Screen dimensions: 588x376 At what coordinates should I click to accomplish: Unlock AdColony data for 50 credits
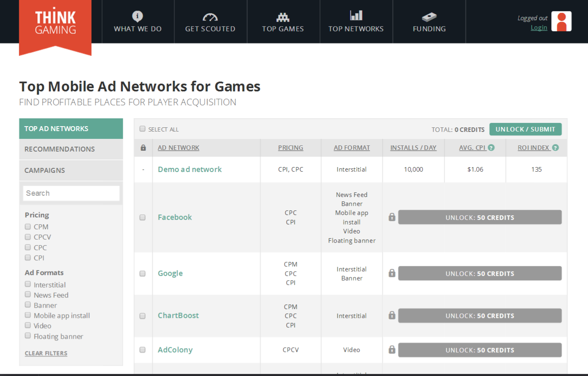click(x=480, y=350)
